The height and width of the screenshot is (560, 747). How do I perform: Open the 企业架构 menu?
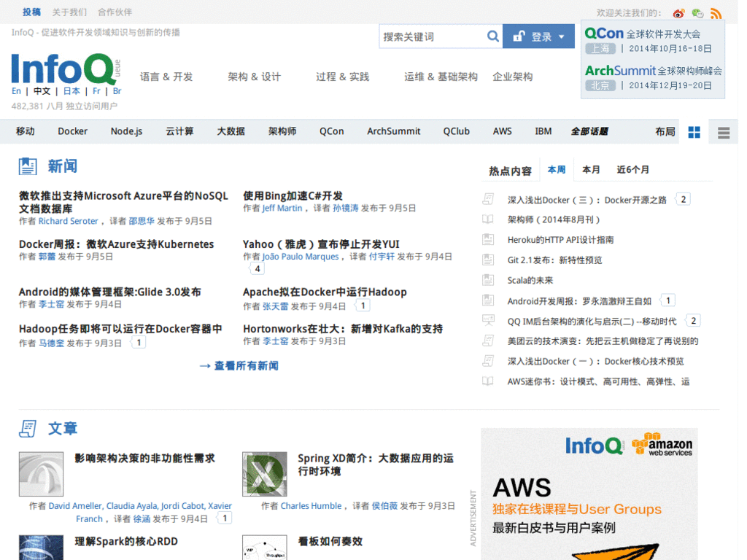click(x=513, y=77)
